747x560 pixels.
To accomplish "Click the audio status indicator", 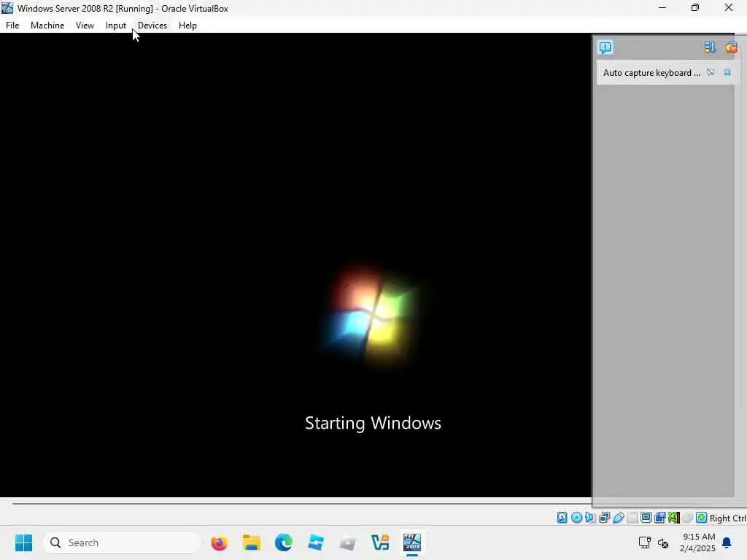I will (x=590, y=518).
